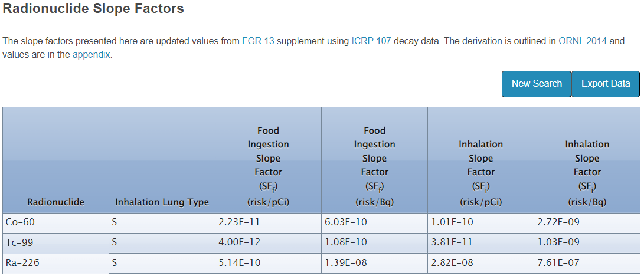Select the Tc-99 row cell
The width and height of the screenshot is (644, 279).
55,242
